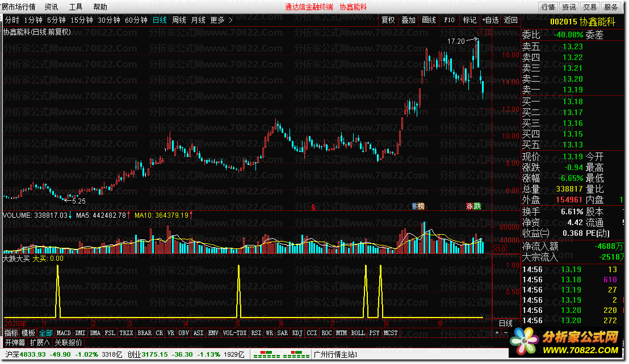Select the BOLL indicator

(358, 333)
